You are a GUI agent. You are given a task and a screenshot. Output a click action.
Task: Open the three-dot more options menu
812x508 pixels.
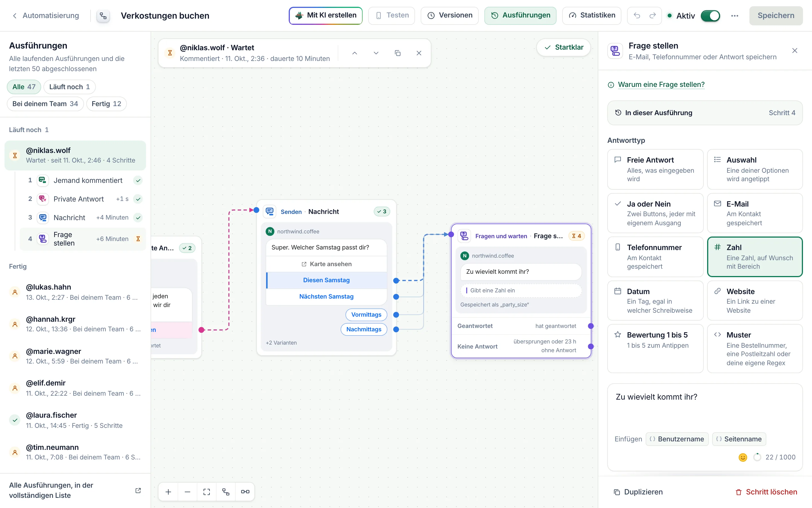pyautogui.click(x=734, y=16)
